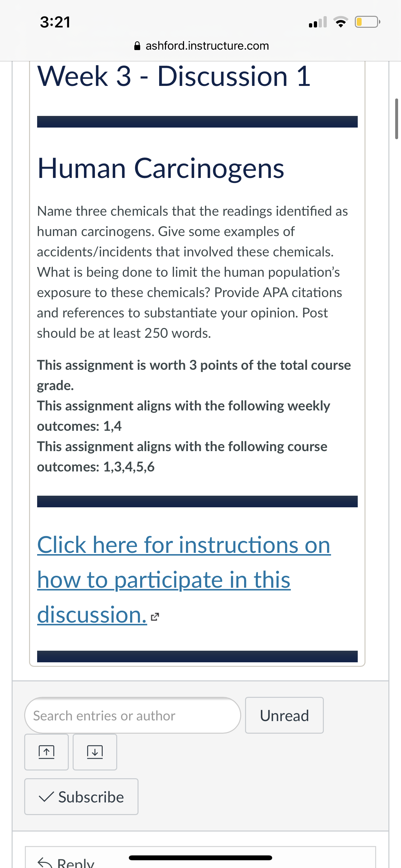Screen dimensions: 401x868
Task: Tap the ashford.instructure.com address bar
Action: click(201, 46)
